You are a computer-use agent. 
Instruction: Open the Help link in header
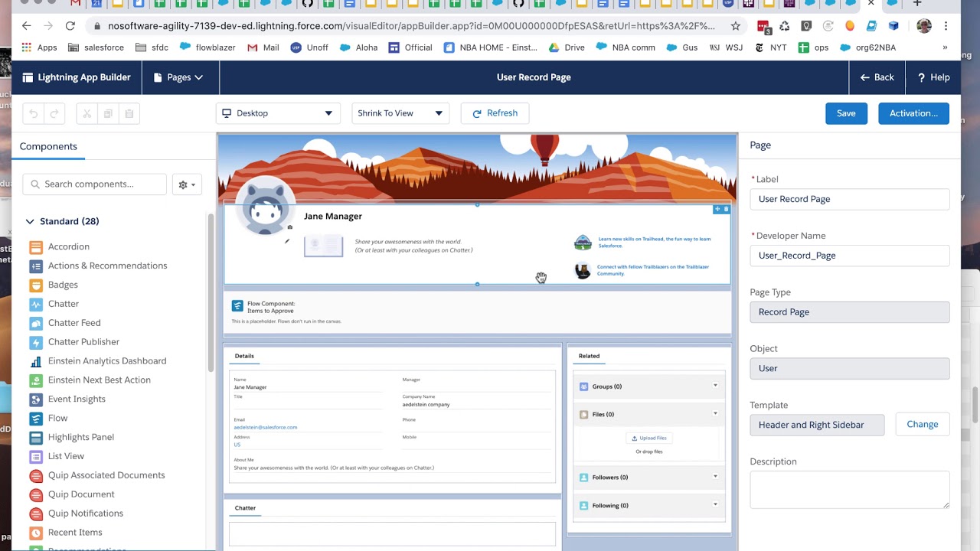933,77
